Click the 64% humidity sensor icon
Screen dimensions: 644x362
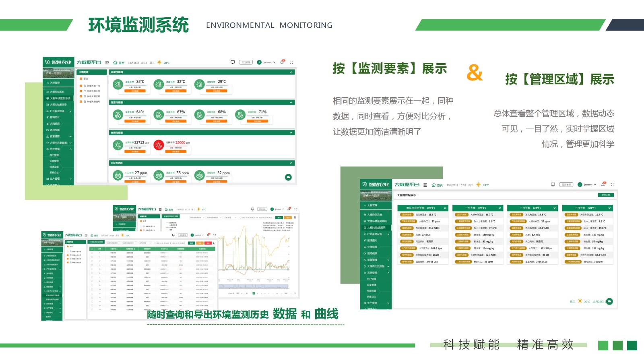(118, 115)
